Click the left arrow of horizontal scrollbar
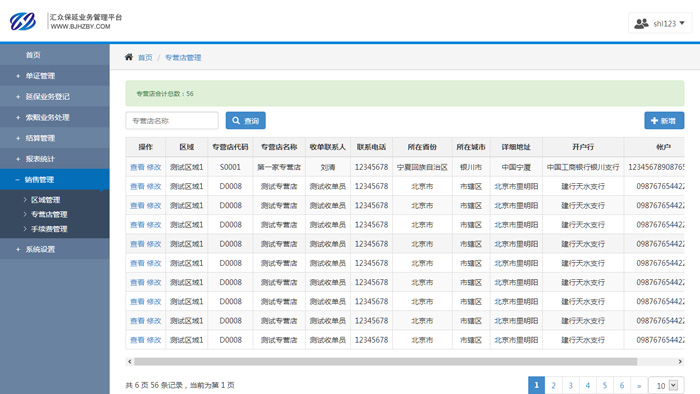Screen dimensions: 700x394 coord(129,361)
